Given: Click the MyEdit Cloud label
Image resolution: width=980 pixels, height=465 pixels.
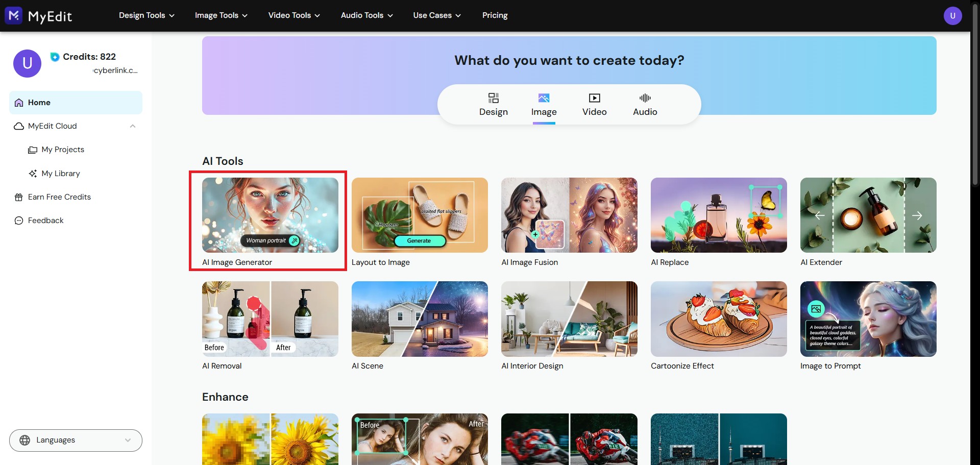Looking at the screenshot, I should point(53,126).
